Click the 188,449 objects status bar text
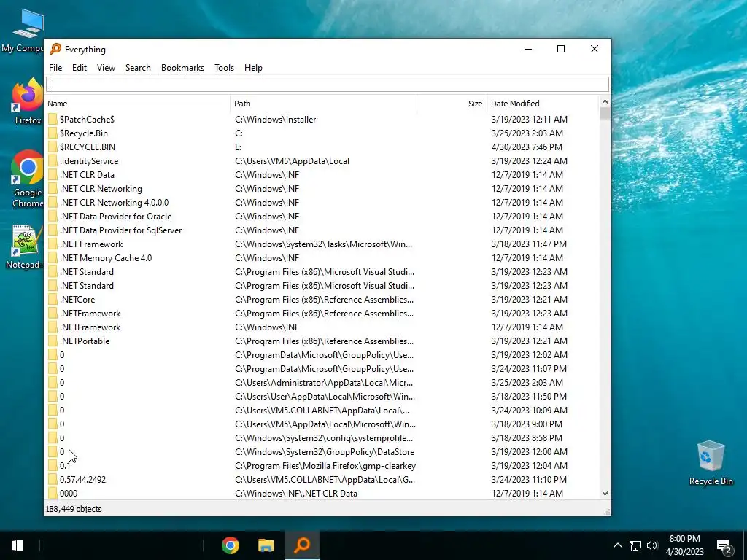747x560 pixels. pyautogui.click(x=74, y=508)
